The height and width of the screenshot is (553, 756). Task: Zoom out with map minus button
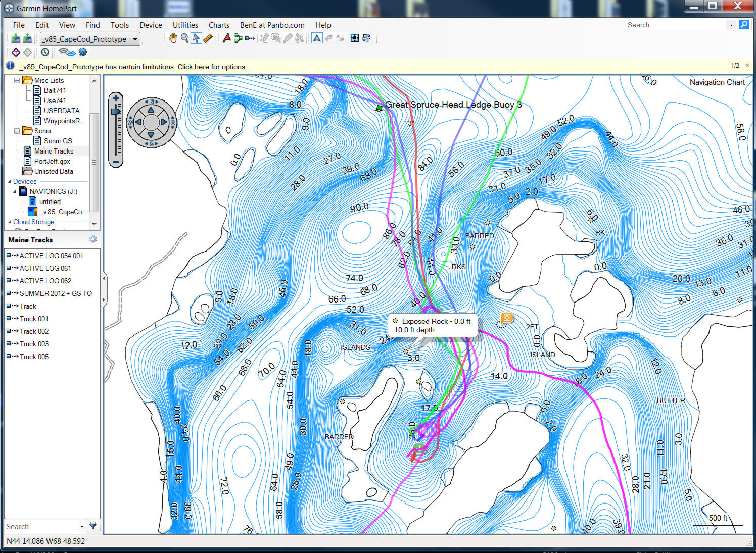pos(116,162)
